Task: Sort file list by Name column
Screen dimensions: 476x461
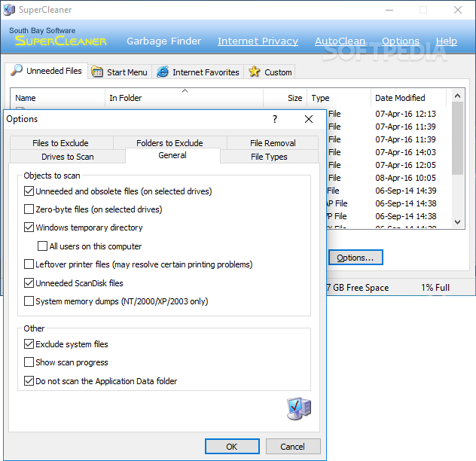Action: tap(58, 98)
